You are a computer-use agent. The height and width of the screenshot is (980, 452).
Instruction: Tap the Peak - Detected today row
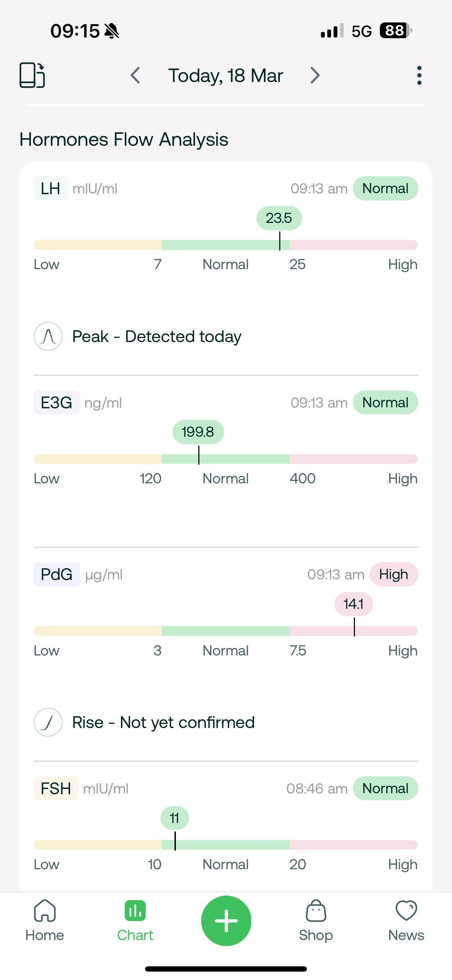(156, 336)
